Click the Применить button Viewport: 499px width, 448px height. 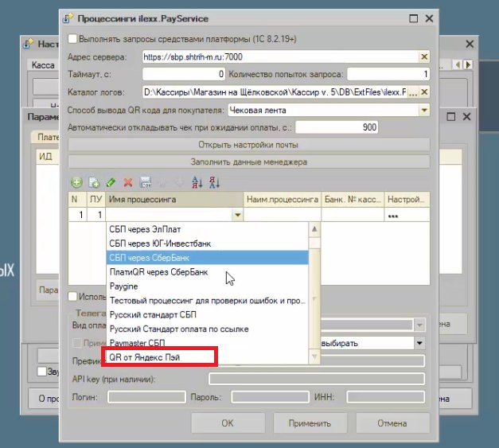(x=310, y=423)
